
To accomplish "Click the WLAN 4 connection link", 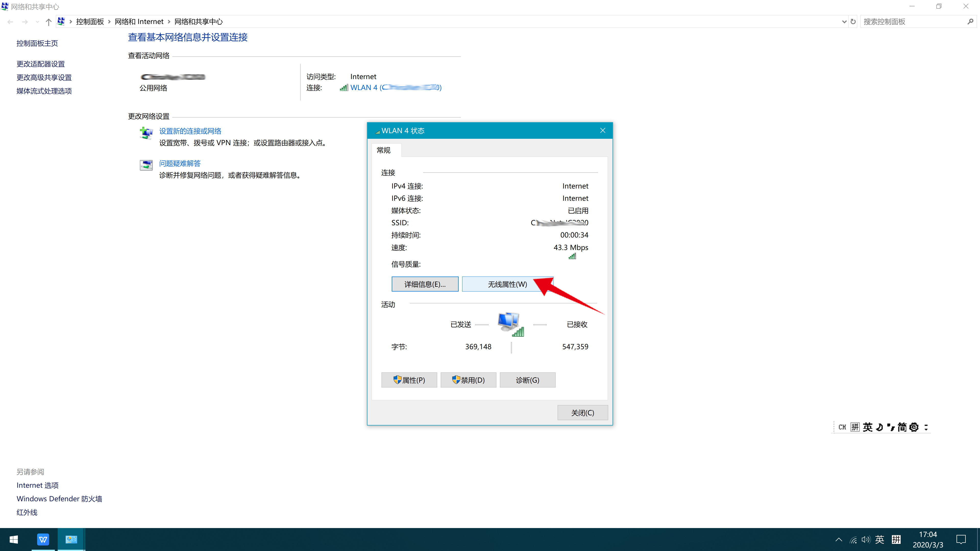I will coord(396,87).
